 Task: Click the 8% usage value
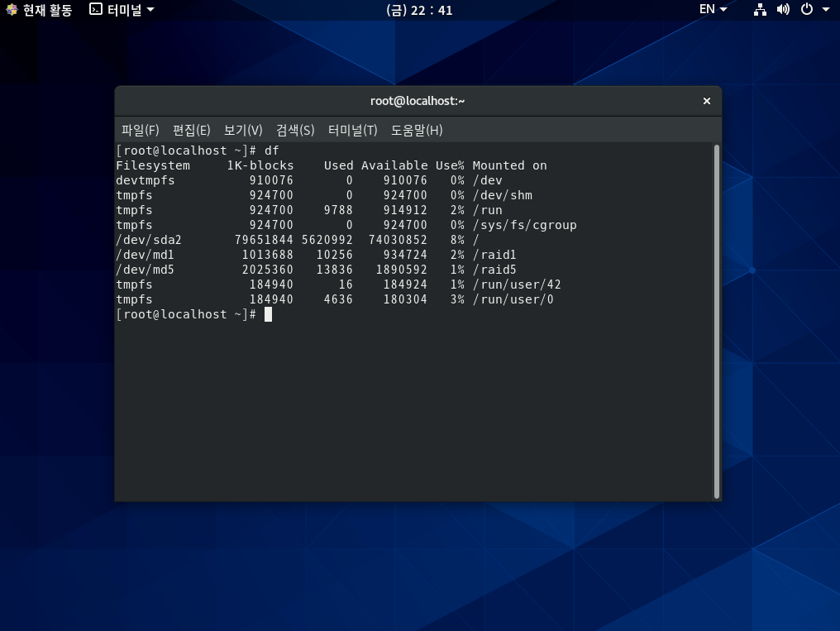457,240
